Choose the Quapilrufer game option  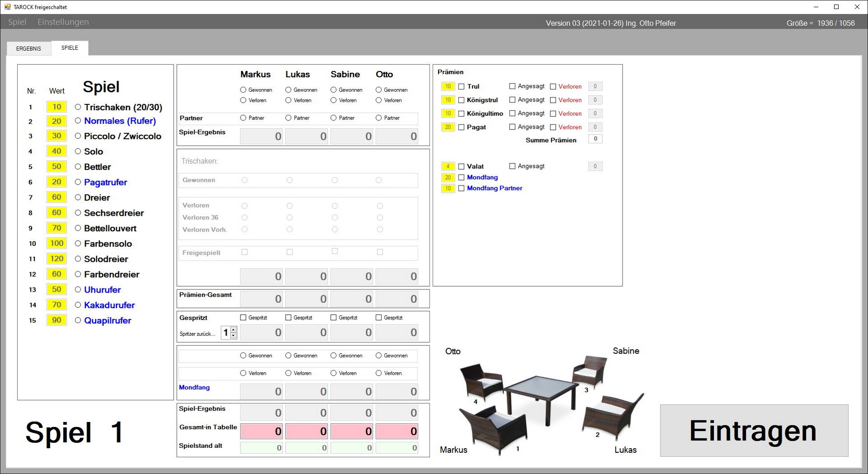[78, 320]
